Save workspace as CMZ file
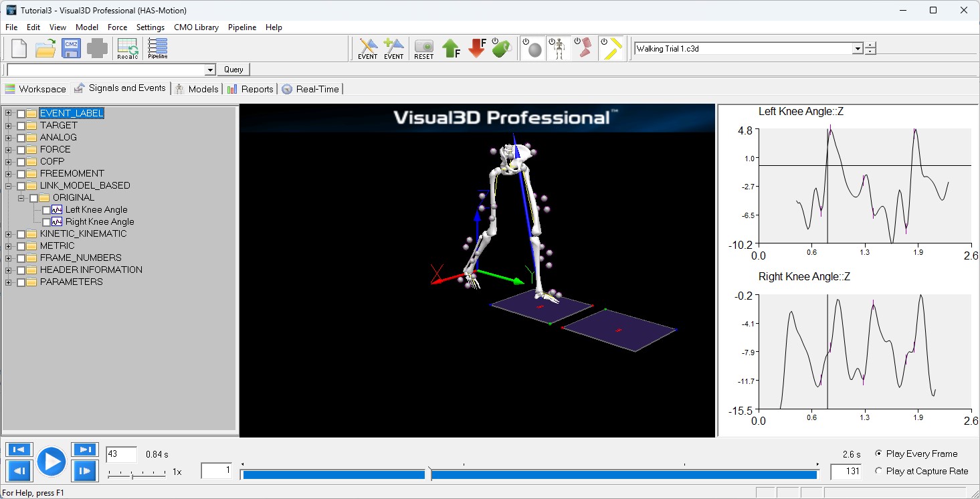The height and width of the screenshot is (499, 980). [71, 49]
